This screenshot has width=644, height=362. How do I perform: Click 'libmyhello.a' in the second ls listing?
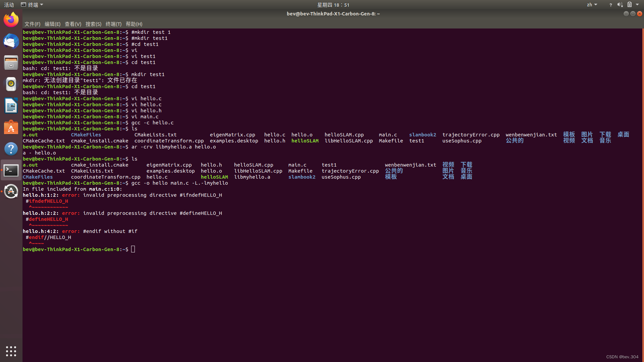coord(252,177)
